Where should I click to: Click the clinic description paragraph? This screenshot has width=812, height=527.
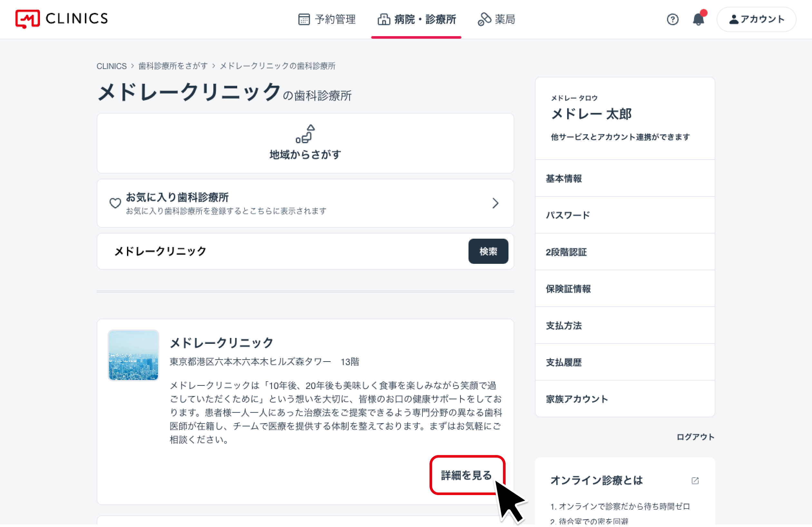click(336, 413)
